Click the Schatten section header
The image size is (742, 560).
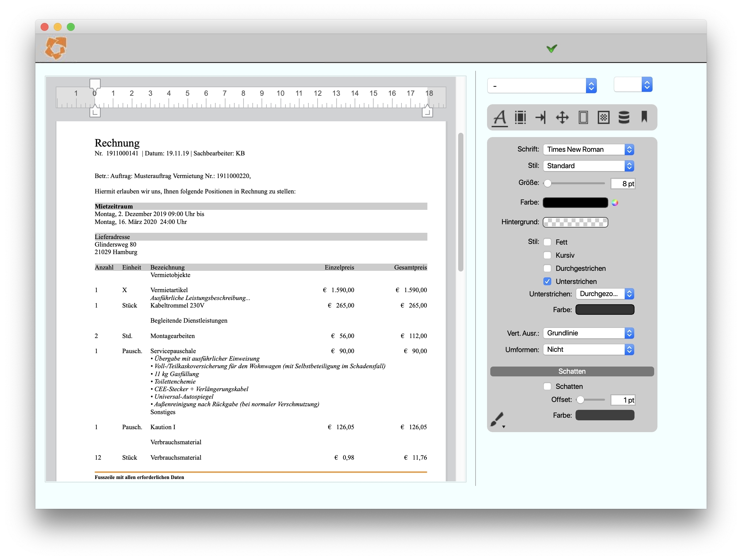tap(572, 371)
